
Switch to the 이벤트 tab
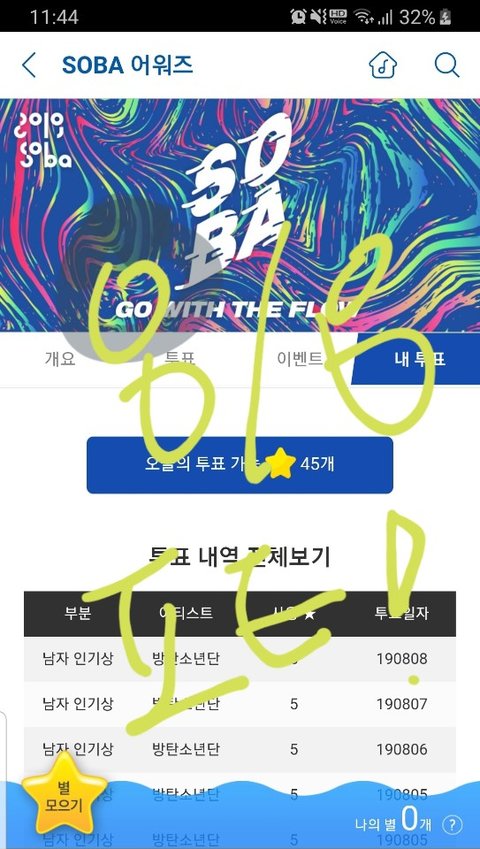(x=299, y=359)
